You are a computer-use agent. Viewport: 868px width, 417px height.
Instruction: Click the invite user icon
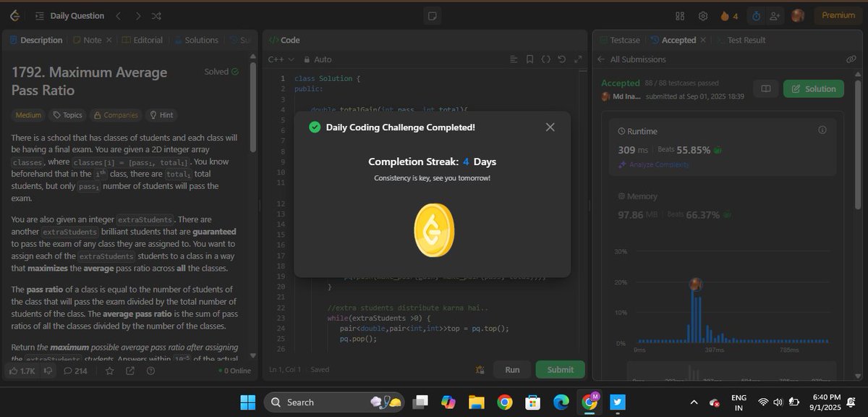point(775,16)
